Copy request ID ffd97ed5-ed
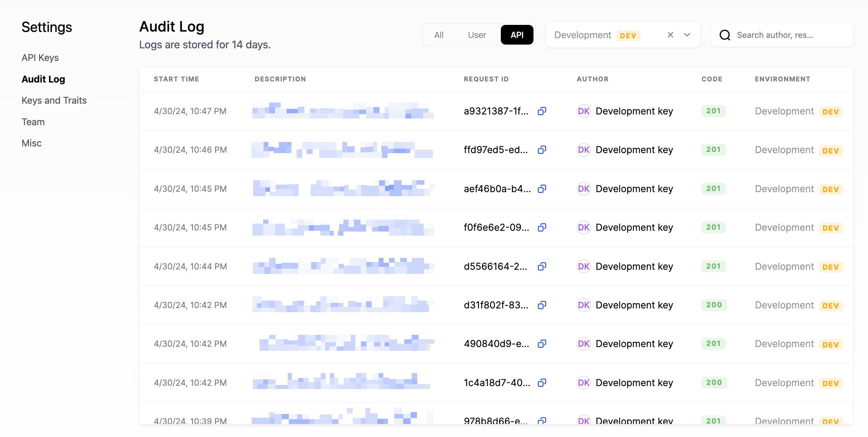This screenshot has height=437, width=868. [x=542, y=150]
